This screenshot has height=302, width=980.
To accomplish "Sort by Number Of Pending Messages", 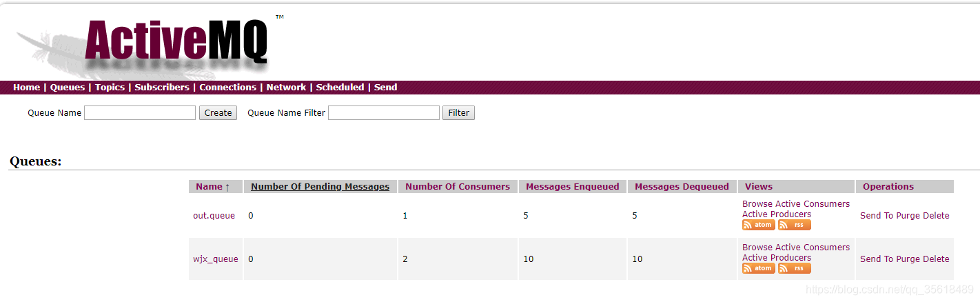I will point(320,187).
